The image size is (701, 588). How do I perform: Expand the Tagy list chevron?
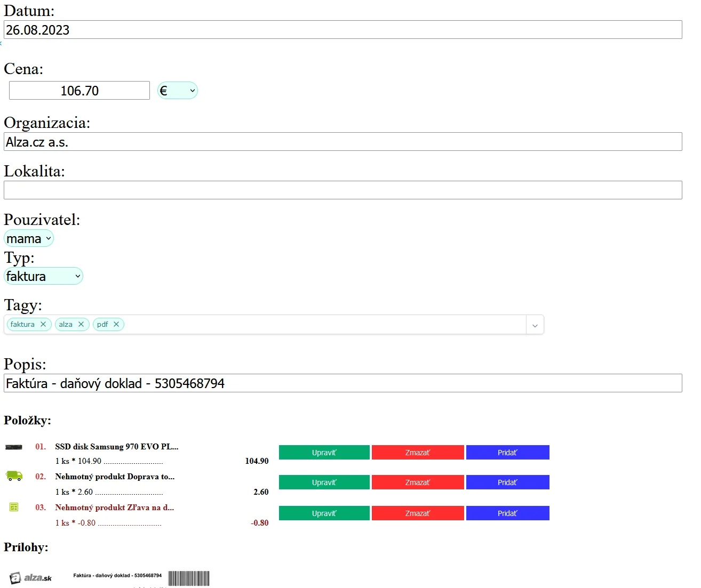[x=535, y=325]
